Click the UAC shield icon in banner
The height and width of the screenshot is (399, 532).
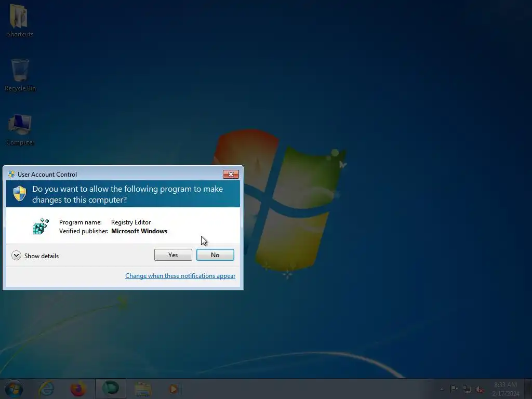(x=20, y=193)
